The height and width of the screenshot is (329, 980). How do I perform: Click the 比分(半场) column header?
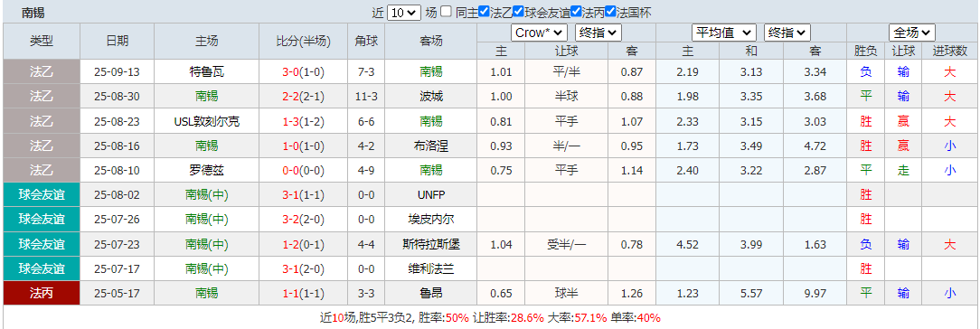click(304, 42)
